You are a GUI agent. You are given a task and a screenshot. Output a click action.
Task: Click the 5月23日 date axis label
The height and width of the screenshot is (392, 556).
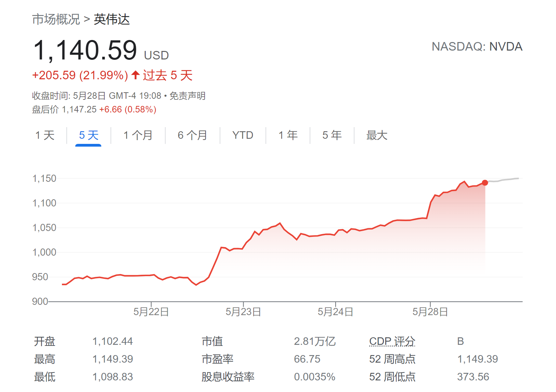point(243,312)
